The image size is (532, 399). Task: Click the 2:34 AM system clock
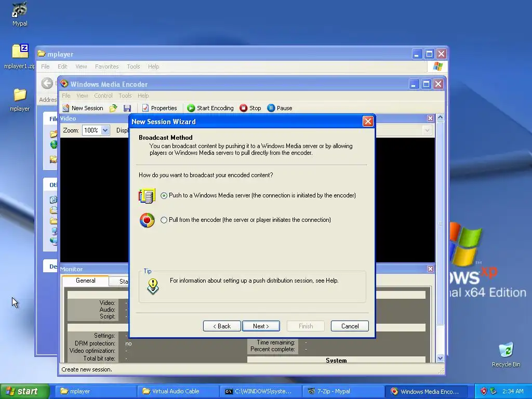513,392
